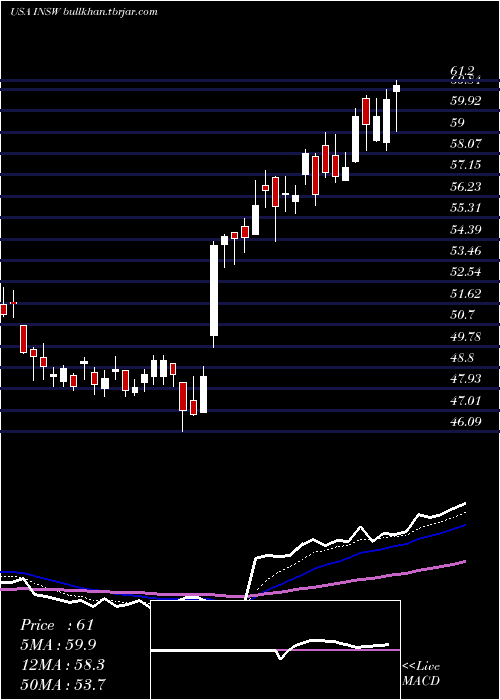Viewport: 500px width, 700px height.
Task: Click the 47.93 price axis label
Action: pyautogui.click(x=466, y=379)
